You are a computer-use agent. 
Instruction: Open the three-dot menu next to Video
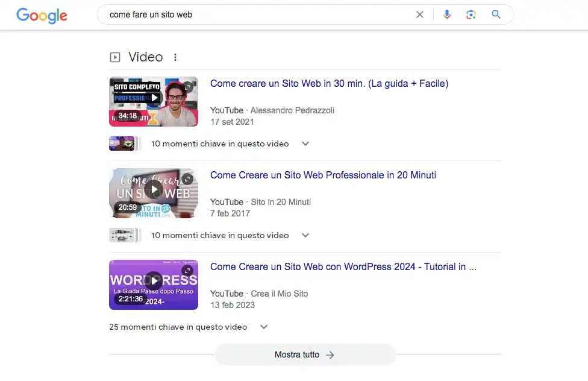pyautogui.click(x=175, y=57)
